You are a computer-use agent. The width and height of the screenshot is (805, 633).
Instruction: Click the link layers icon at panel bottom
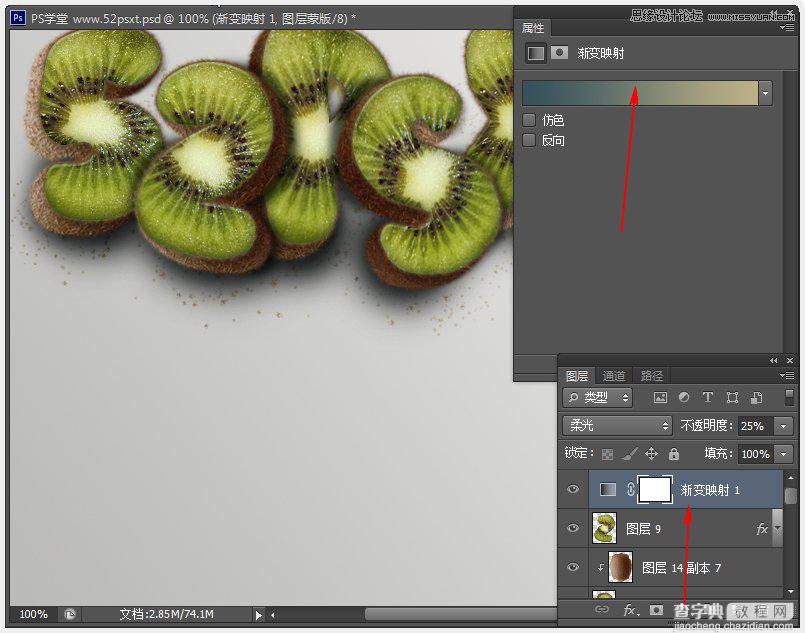click(x=602, y=609)
